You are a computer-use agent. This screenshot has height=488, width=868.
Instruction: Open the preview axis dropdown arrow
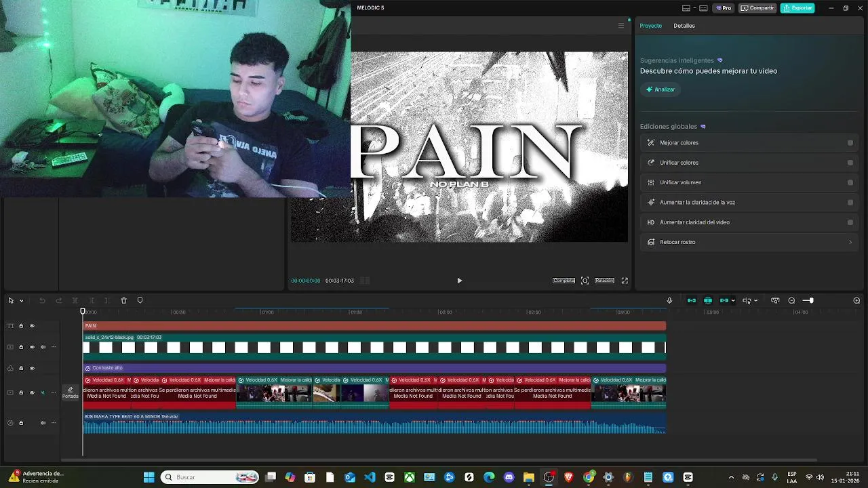[x=755, y=301]
